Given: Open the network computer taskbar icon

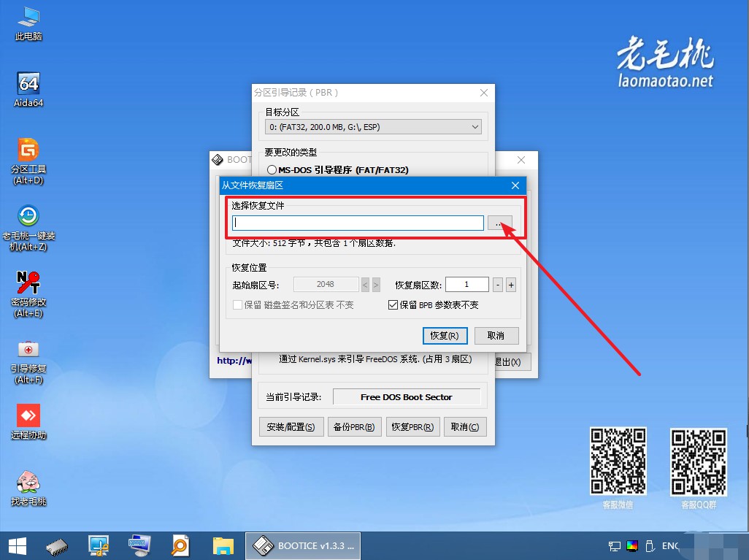Looking at the screenshot, I should [x=99, y=545].
